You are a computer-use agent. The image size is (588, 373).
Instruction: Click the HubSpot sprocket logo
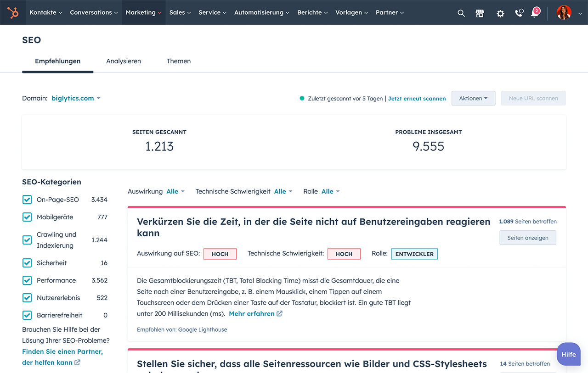point(13,12)
